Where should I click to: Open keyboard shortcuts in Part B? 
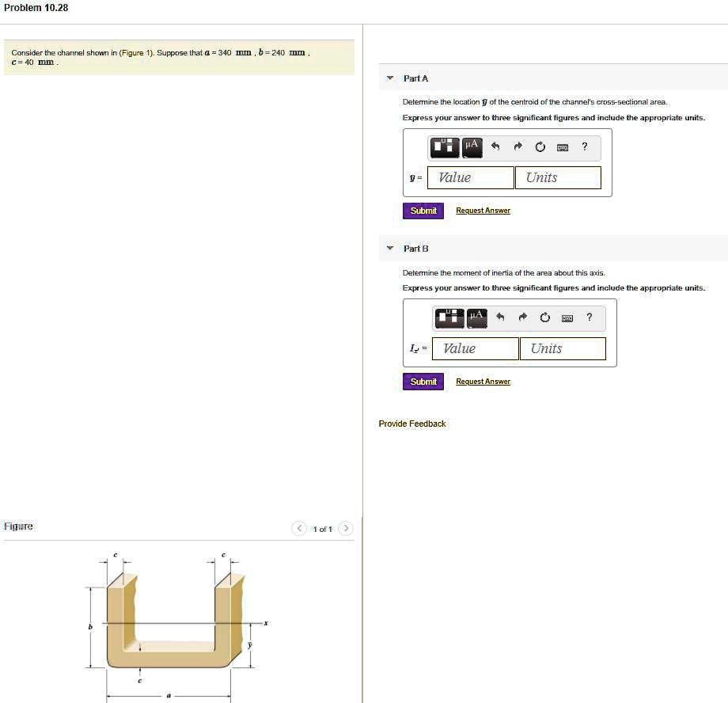(x=567, y=318)
